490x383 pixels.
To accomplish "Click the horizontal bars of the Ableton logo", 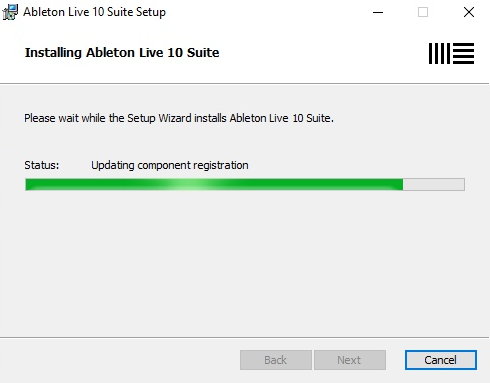I will 464,53.
